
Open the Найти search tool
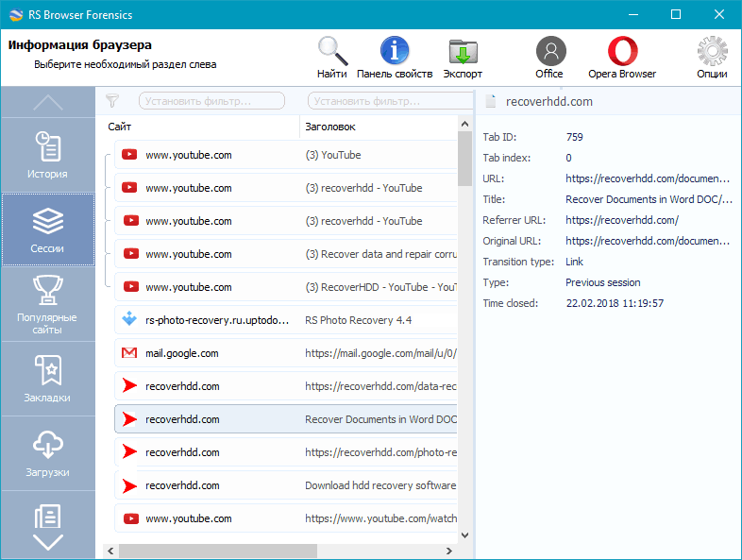(x=332, y=58)
